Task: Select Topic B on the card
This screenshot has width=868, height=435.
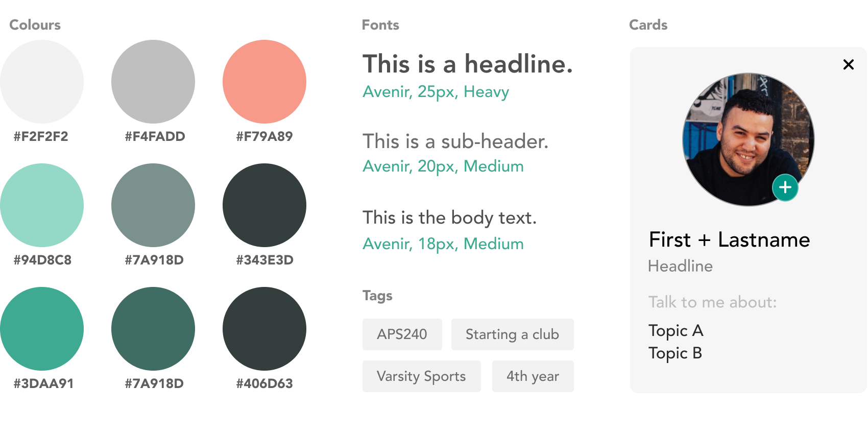Action: [x=676, y=353]
